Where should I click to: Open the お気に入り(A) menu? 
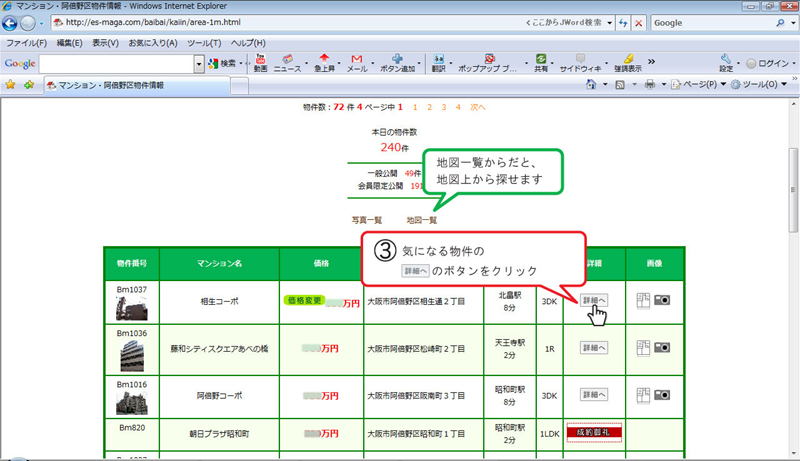152,43
